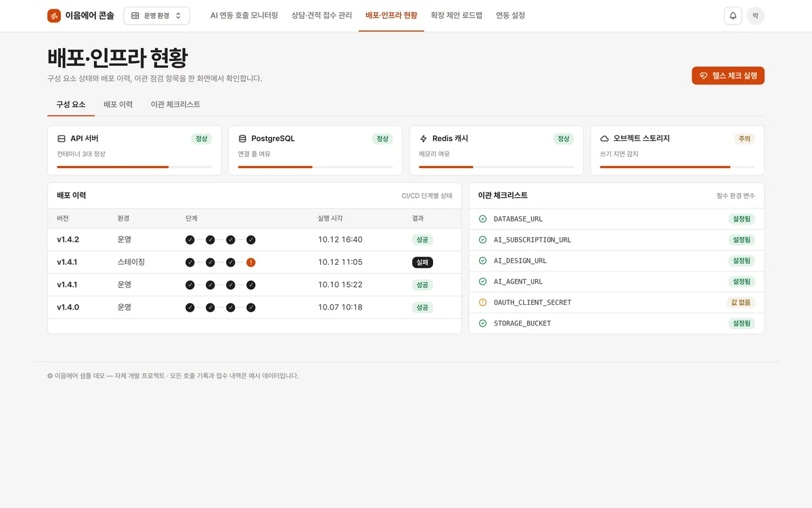Screen dimensions: 812x508
Task: Click the DATABASE_URL check mark icon
Action: pyautogui.click(x=482, y=219)
